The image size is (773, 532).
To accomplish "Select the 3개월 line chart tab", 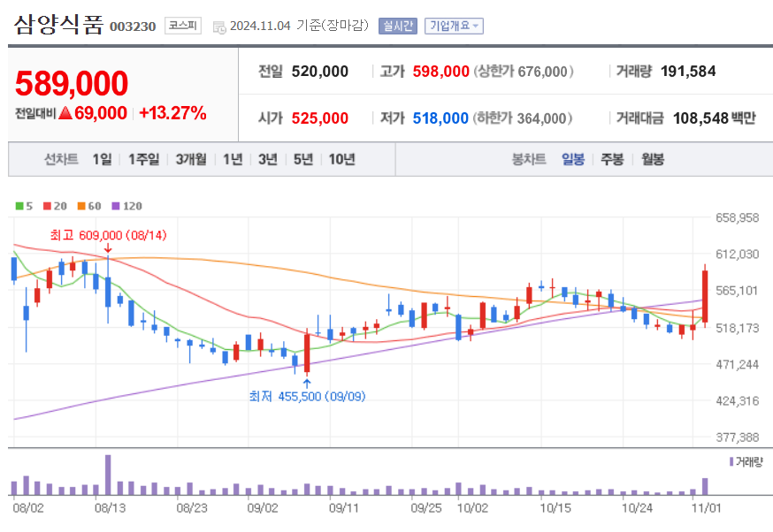I will point(191,159).
